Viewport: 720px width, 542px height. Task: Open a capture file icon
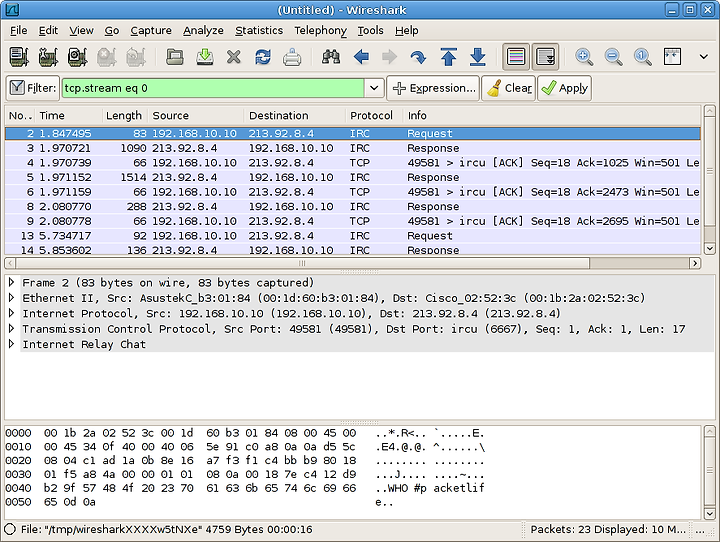pyautogui.click(x=174, y=57)
